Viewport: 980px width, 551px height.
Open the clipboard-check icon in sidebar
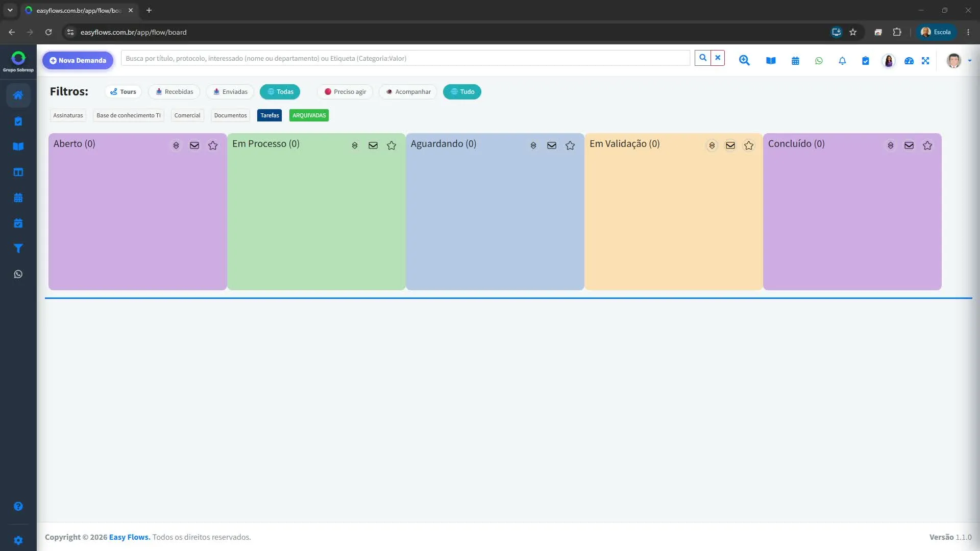pos(18,121)
